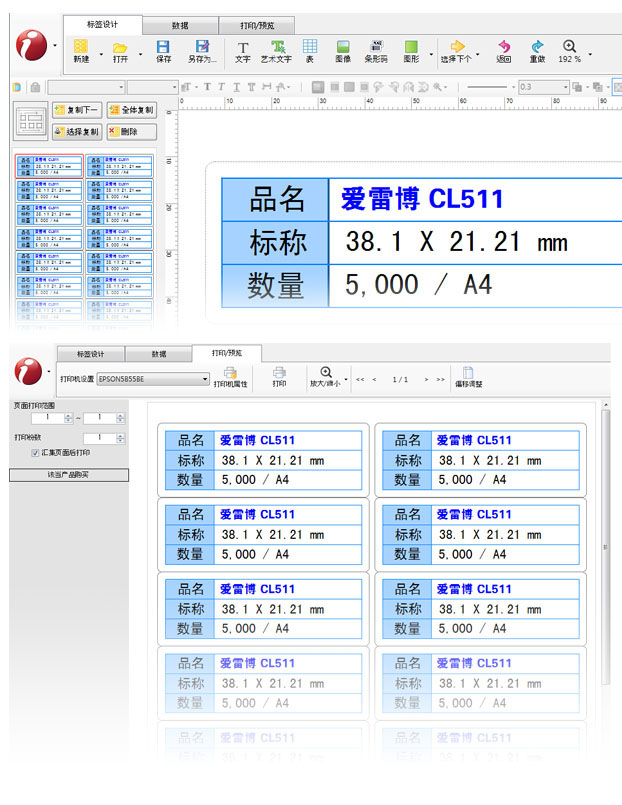Click the sheet layout icon beside 复制下一
The width and height of the screenshot is (622, 805).
(x=31, y=121)
